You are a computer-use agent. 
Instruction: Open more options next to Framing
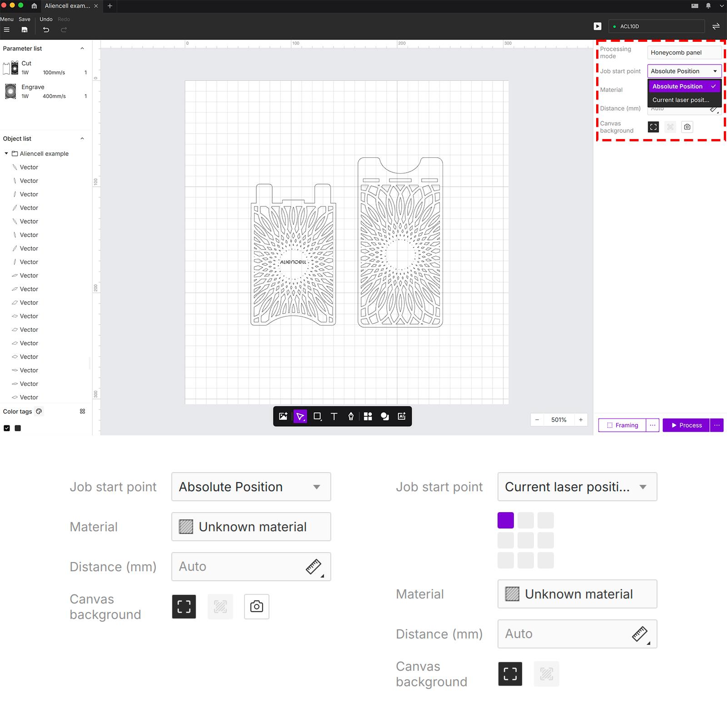point(653,425)
